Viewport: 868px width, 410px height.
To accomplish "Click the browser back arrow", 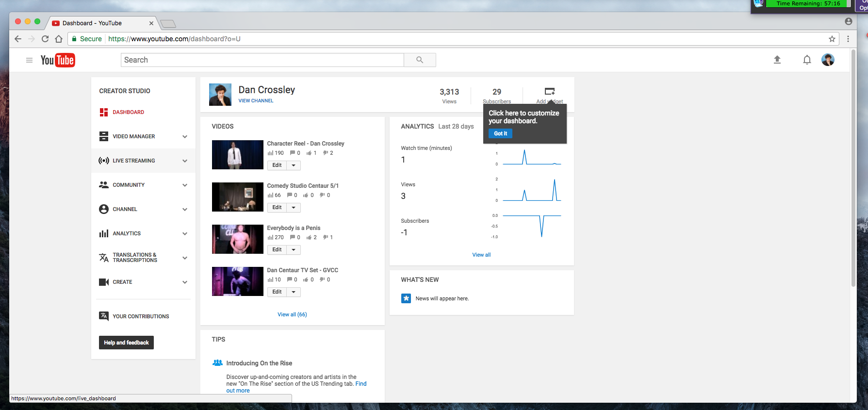I will click(x=18, y=39).
